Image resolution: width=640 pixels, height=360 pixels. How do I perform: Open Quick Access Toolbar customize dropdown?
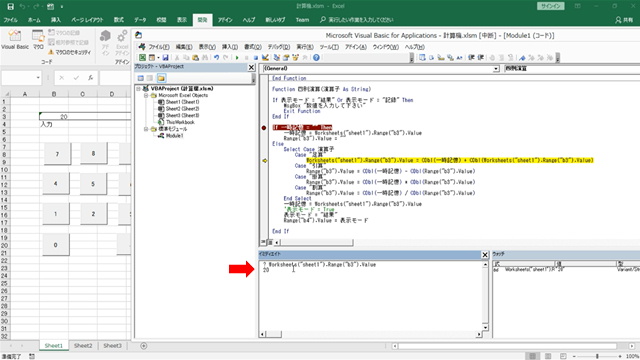coord(62,7)
